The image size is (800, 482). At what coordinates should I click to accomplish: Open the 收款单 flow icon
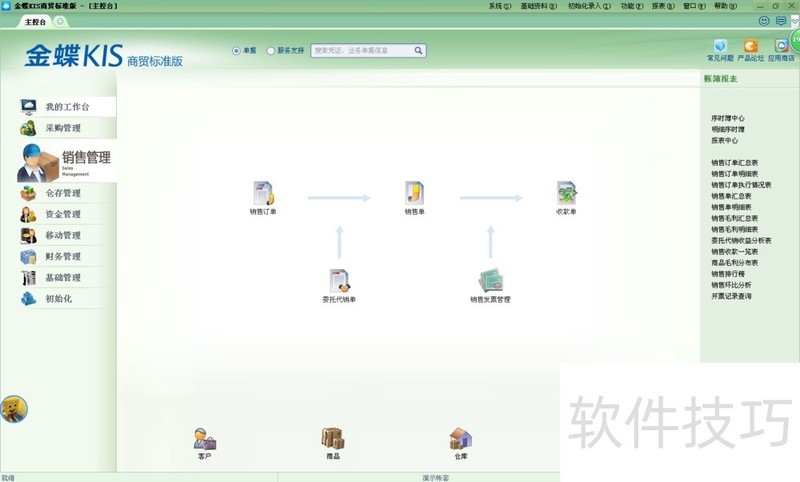566,198
